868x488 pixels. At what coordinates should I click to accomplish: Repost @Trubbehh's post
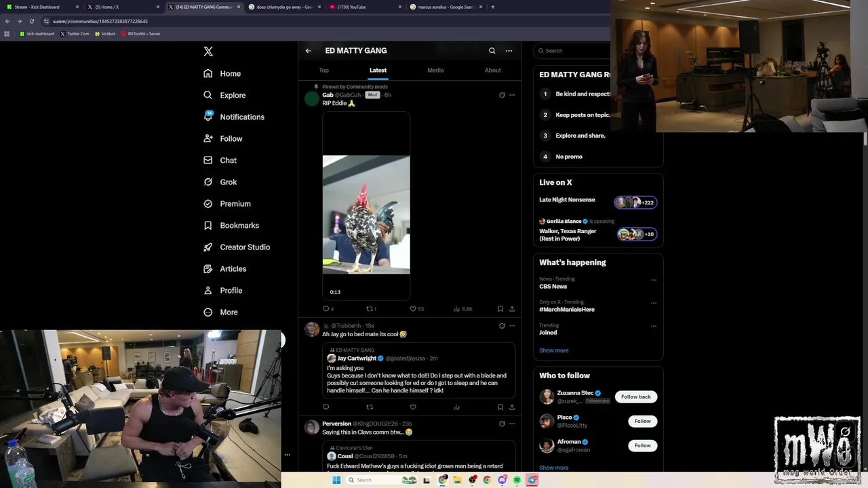click(370, 407)
